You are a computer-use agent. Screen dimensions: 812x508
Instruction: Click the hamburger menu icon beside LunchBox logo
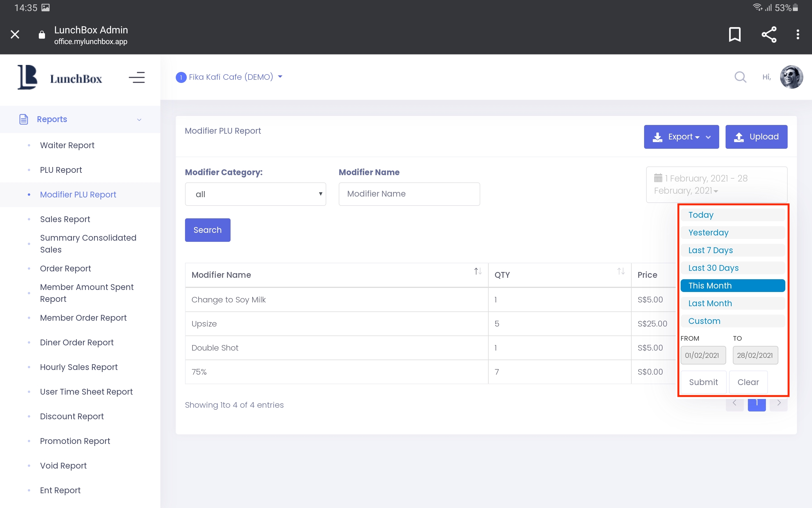pyautogui.click(x=137, y=77)
